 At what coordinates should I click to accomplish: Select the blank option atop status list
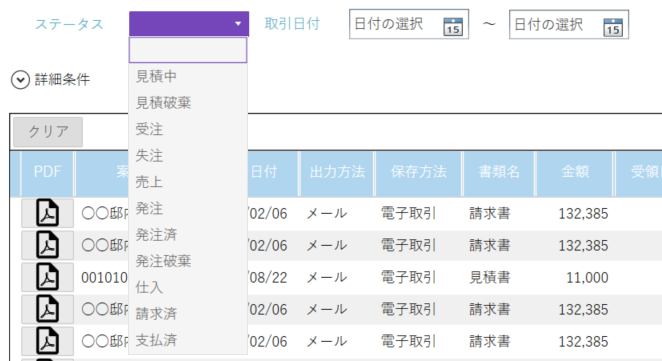click(x=188, y=50)
